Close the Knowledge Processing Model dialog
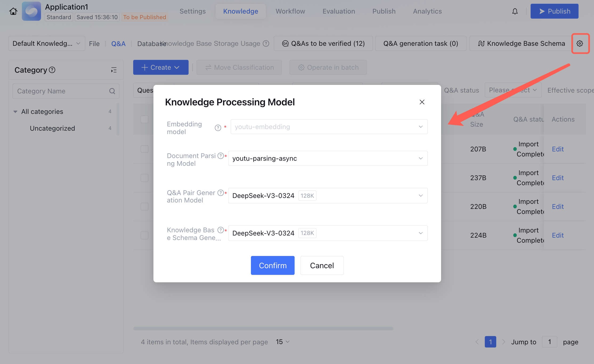Screen dimensions: 594x364 point(422,102)
